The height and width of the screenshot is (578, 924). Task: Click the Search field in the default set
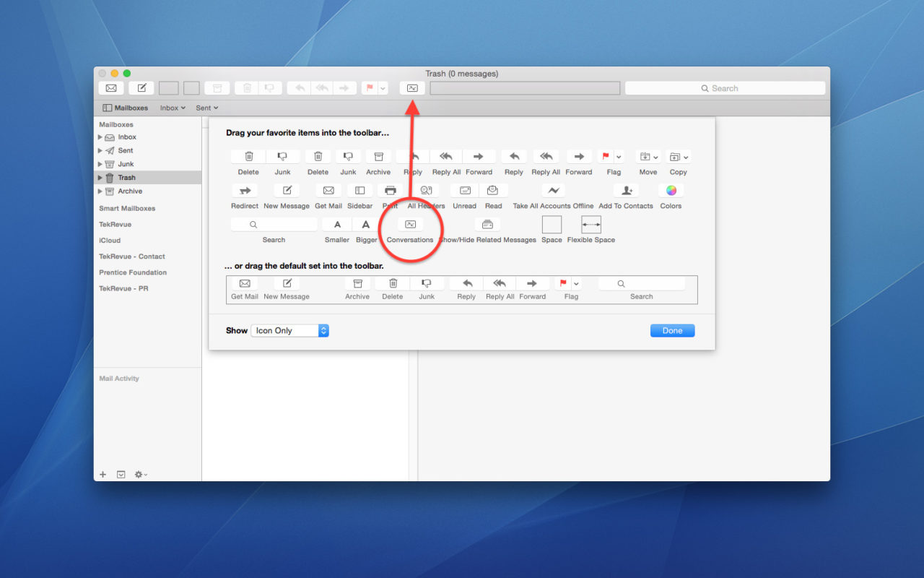point(642,284)
